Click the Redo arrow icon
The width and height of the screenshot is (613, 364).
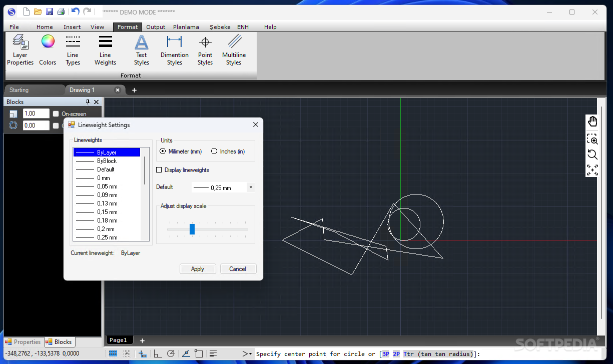tap(87, 11)
